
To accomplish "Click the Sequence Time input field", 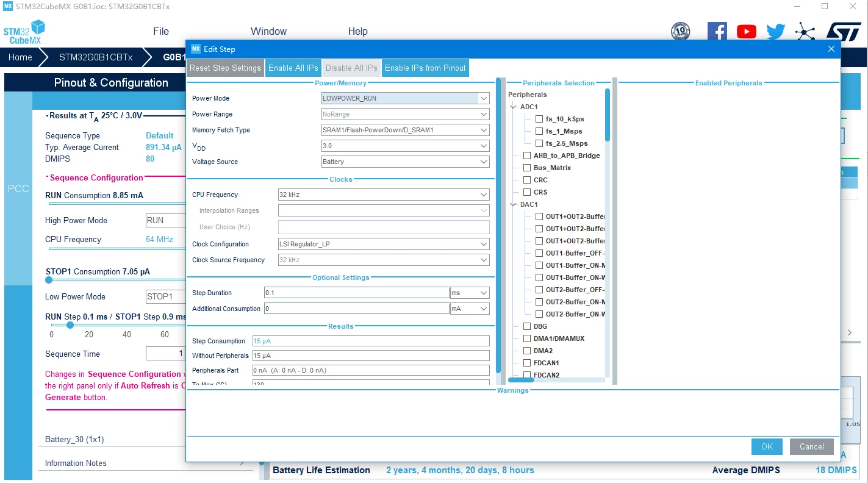I will (165, 354).
